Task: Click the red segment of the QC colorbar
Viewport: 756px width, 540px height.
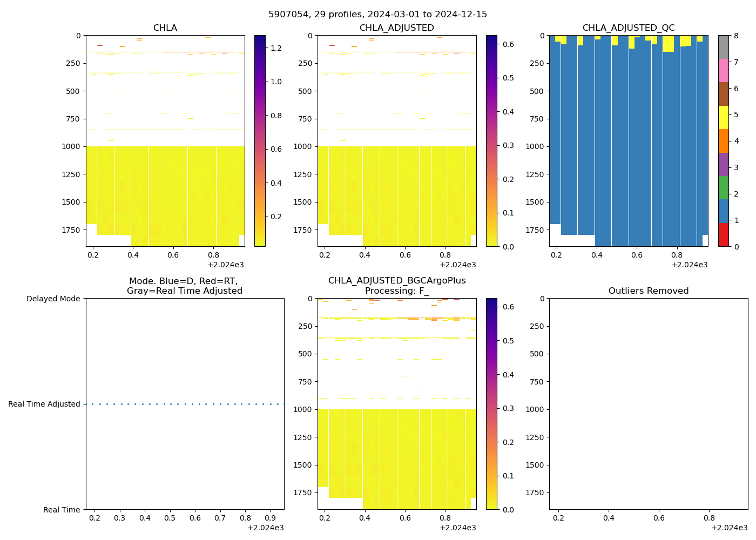Action: (x=724, y=235)
